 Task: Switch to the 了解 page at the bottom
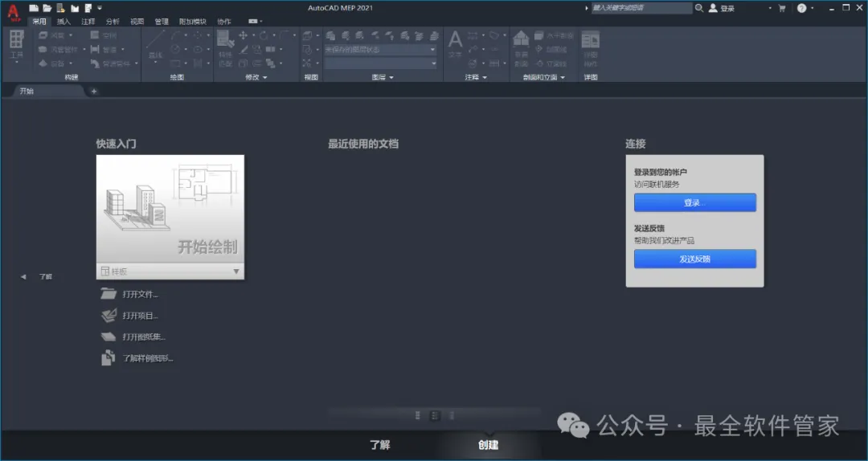coord(379,445)
